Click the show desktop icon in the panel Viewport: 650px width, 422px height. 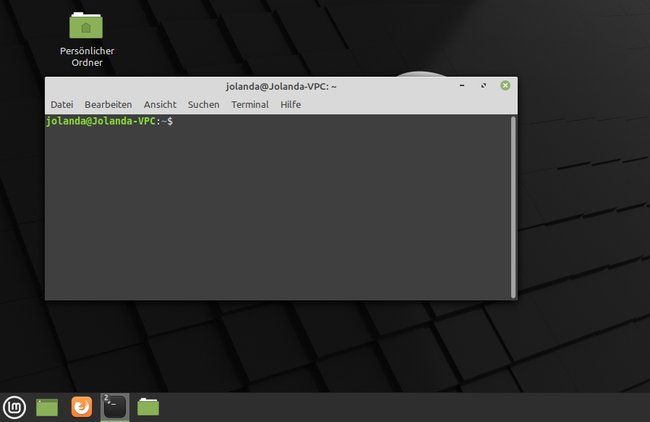coord(47,407)
